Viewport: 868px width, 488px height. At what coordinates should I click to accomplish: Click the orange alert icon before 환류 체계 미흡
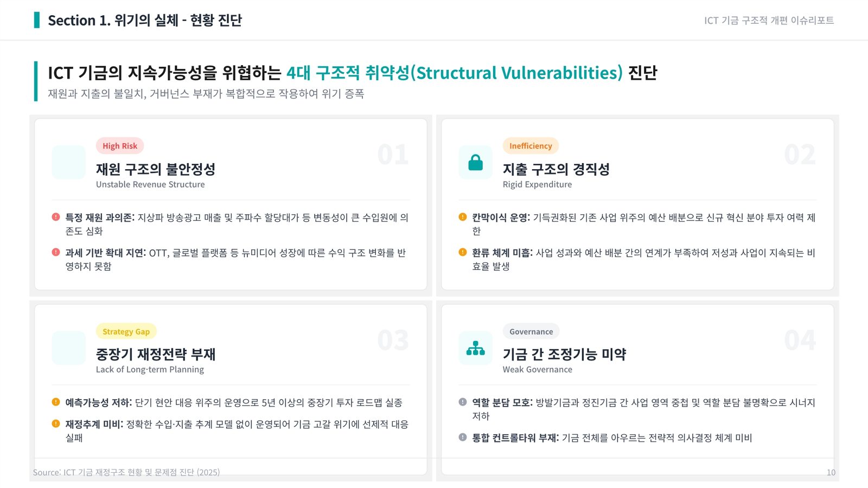click(463, 252)
